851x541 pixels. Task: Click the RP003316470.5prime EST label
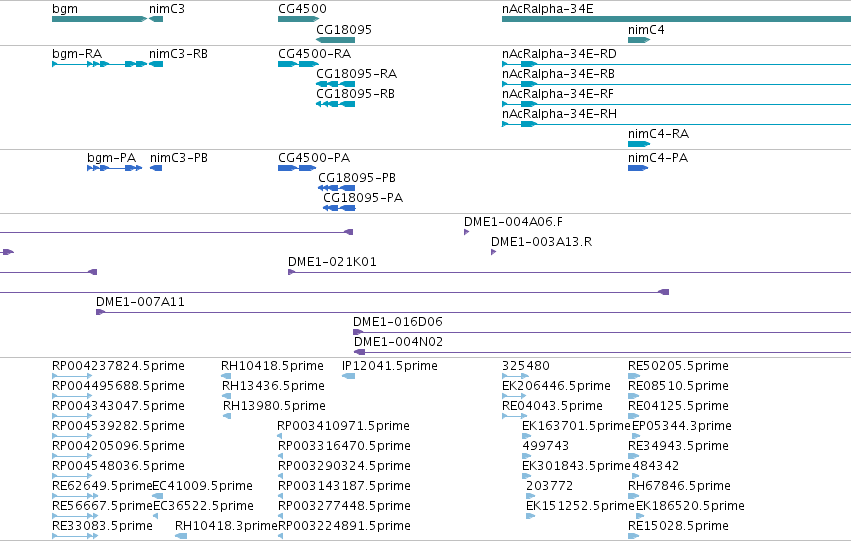pyautogui.click(x=344, y=446)
